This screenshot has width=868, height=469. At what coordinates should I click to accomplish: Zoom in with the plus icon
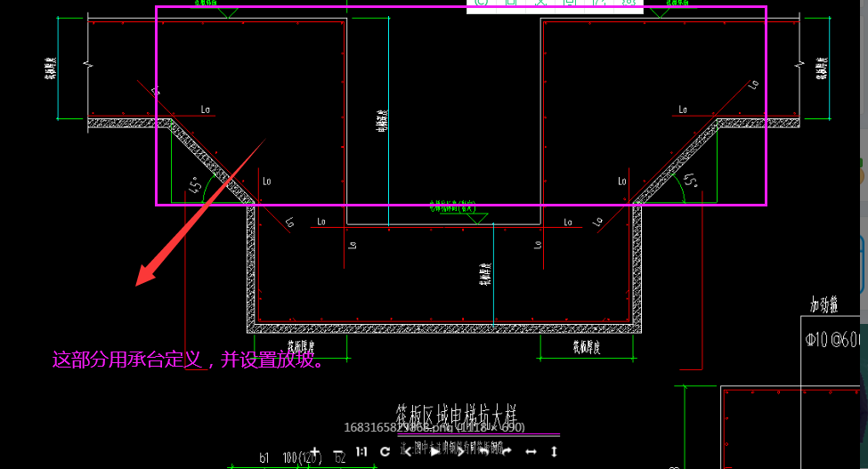[x=314, y=452]
